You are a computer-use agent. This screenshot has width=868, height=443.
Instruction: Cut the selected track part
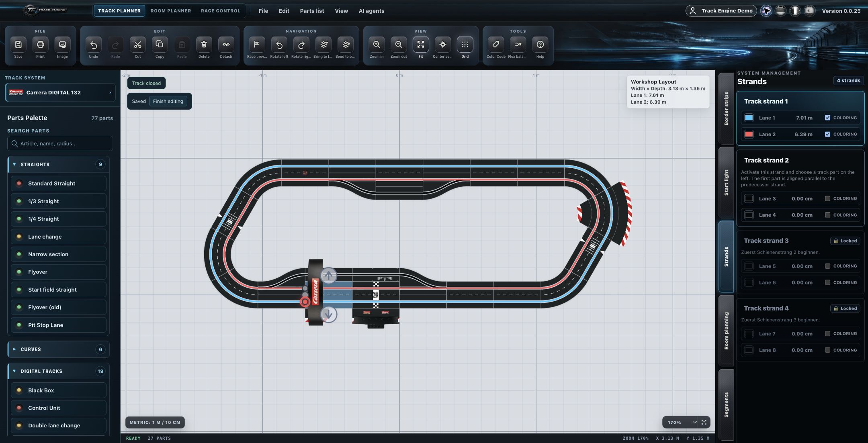click(138, 45)
